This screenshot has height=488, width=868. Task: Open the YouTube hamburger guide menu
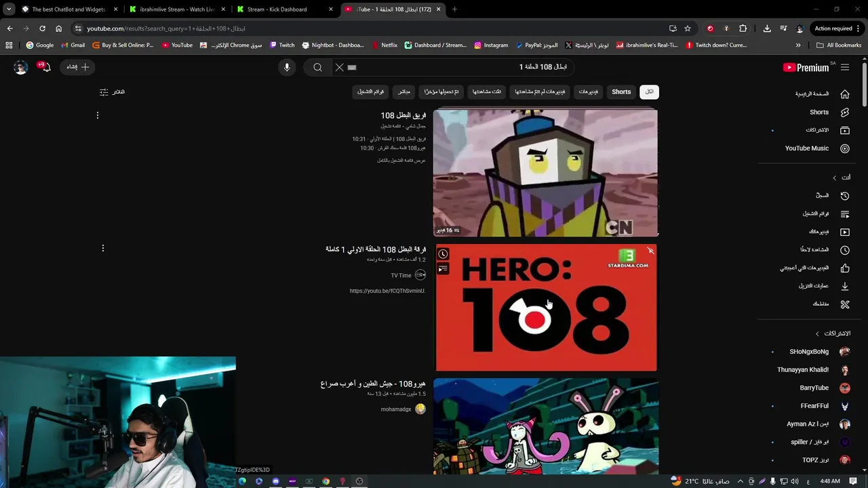[x=845, y=67]
